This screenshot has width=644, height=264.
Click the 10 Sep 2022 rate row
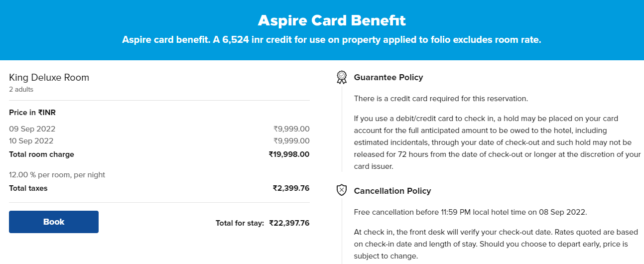(x=159, y=141)
